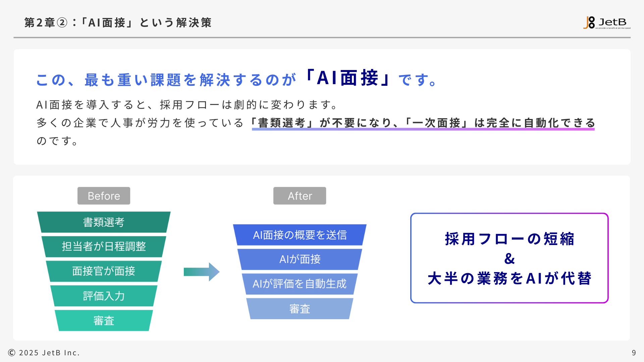Click the After label box

[300, 196]
